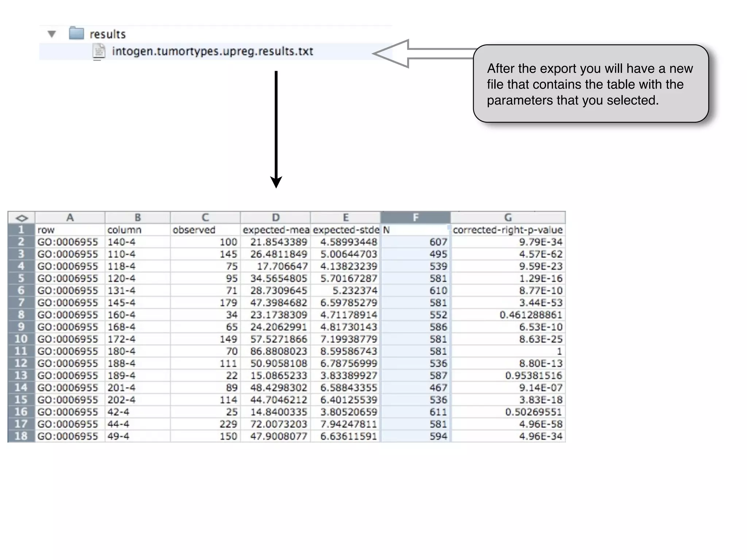The width and height of the screenshot is (747, 560).
Task: Click expected-mean cell '72.0073203'
Action: click(275, 424)
